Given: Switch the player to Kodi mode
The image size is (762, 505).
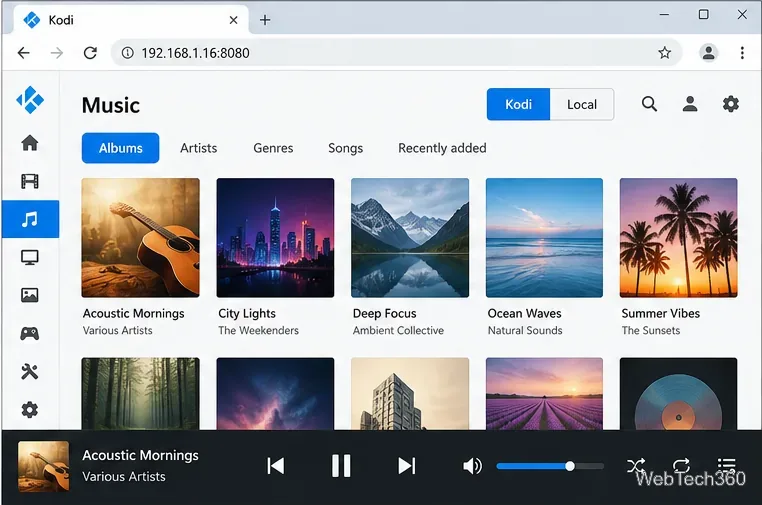Looking at the screenshot, I should click(x=519, y=104).
